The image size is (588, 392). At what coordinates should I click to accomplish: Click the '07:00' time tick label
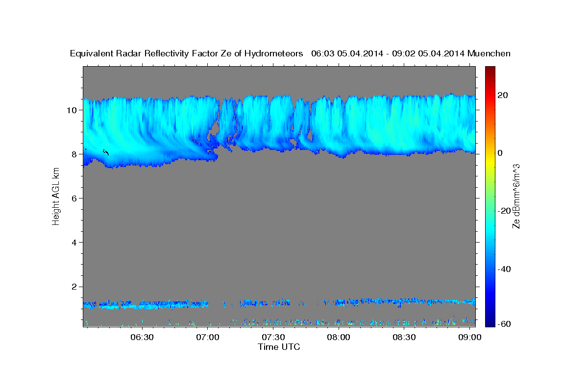coord(208,338)
